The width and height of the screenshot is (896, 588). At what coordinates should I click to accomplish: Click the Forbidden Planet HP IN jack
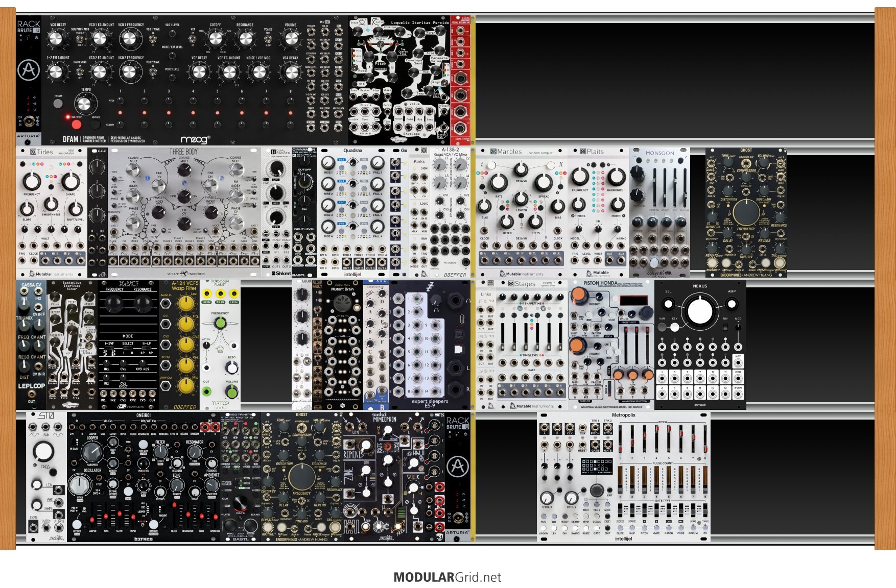click(206, 294)
